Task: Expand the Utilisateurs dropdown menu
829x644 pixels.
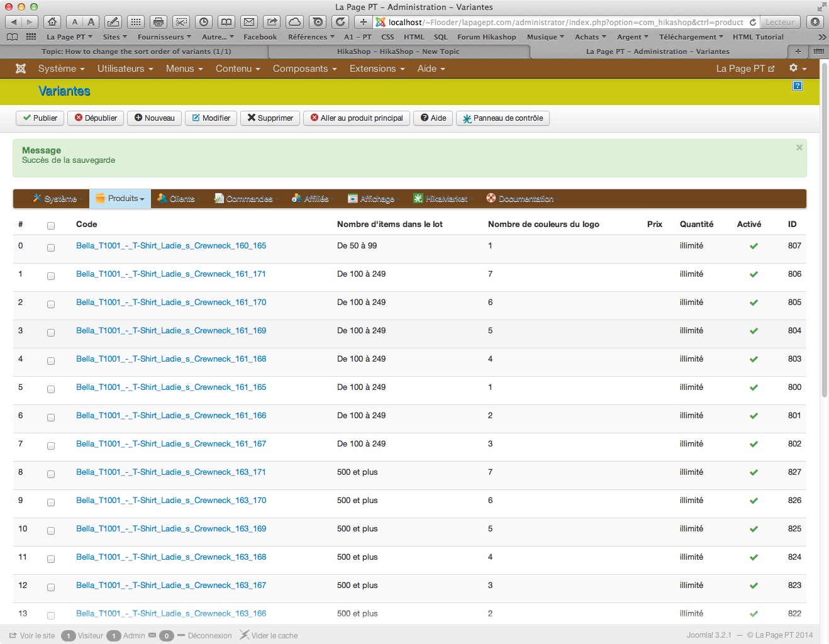Action: pos(125,69)
